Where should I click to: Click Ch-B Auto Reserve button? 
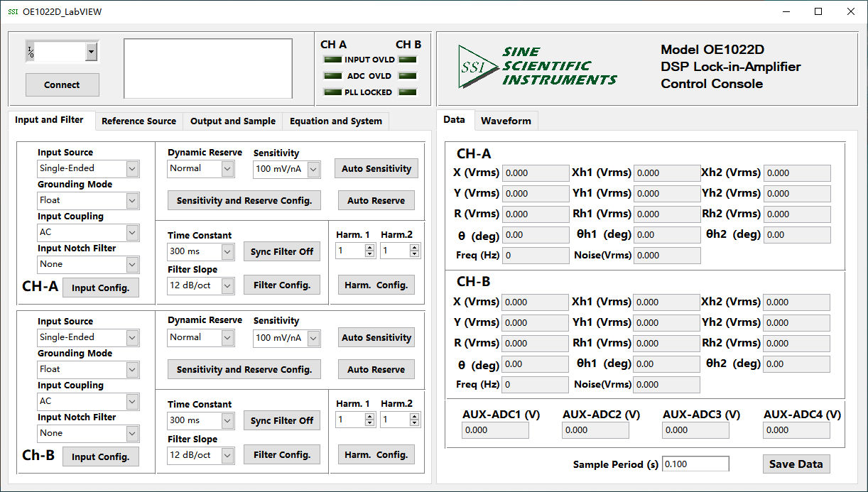click(x=376, y=369)
